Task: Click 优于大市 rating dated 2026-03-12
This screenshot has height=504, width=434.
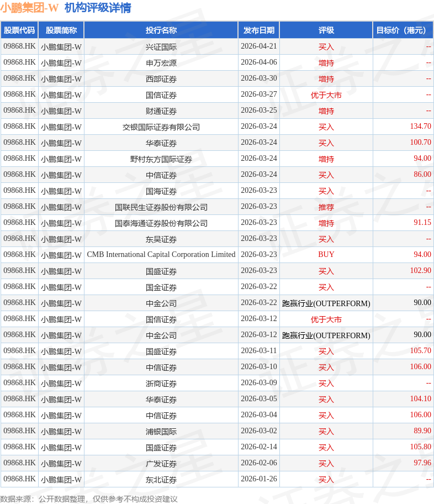Action: (x=326, y=319)
